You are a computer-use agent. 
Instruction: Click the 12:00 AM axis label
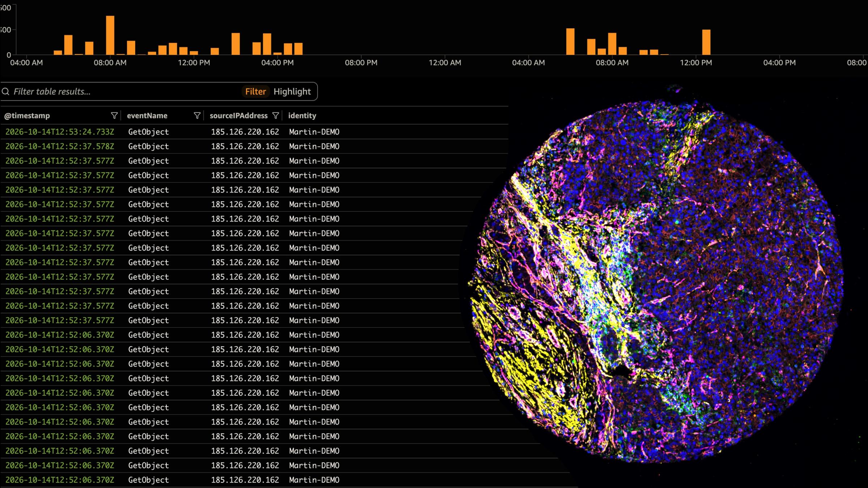tap(445, 63)
